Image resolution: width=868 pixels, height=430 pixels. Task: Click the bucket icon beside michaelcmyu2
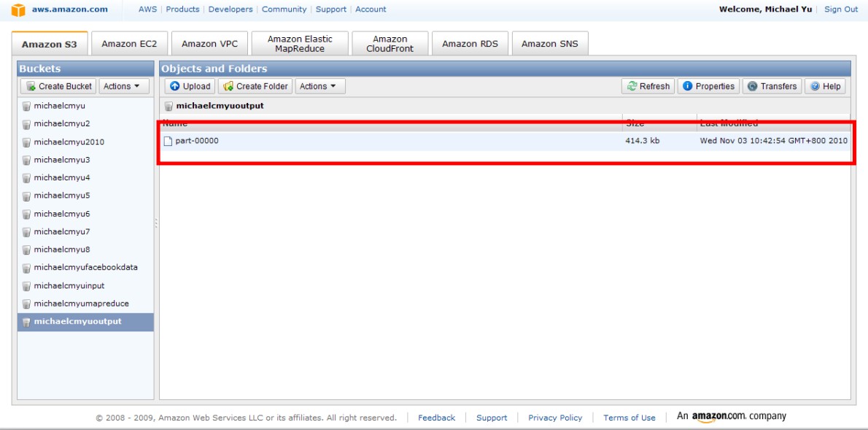(26, 124)
